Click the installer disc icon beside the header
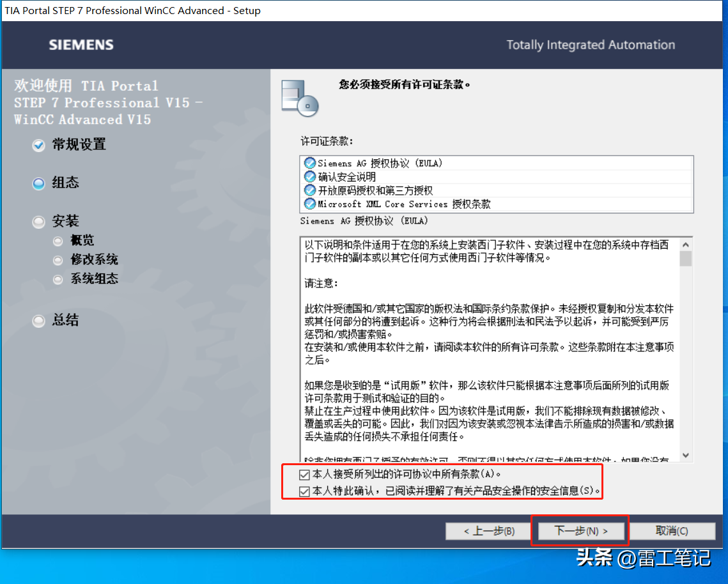 pyautogui.click(x=300, y=98)
